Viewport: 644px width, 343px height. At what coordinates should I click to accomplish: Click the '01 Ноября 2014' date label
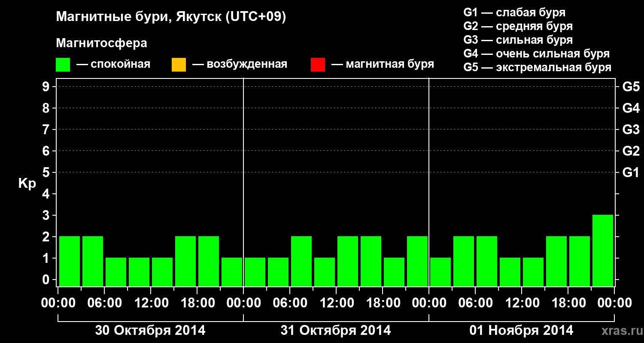521,331
